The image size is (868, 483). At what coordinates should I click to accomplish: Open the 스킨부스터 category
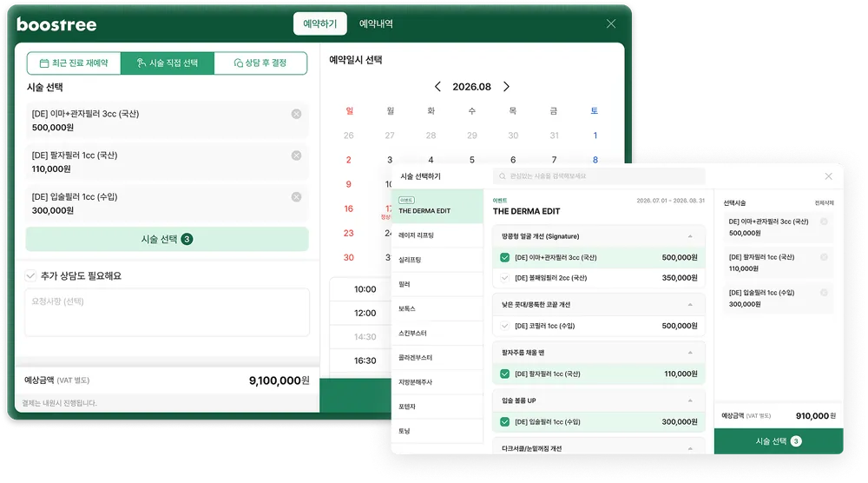coord(437,334)
